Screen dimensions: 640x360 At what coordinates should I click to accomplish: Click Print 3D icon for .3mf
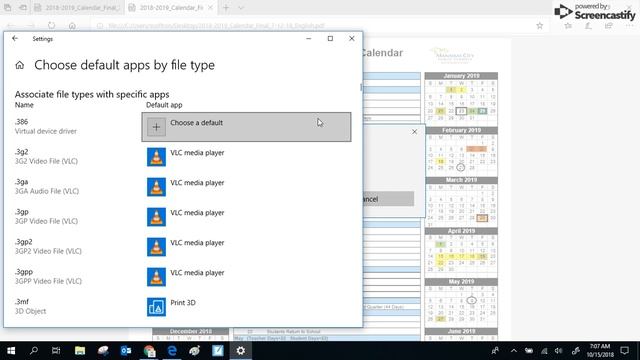click(x=156, y=307)
